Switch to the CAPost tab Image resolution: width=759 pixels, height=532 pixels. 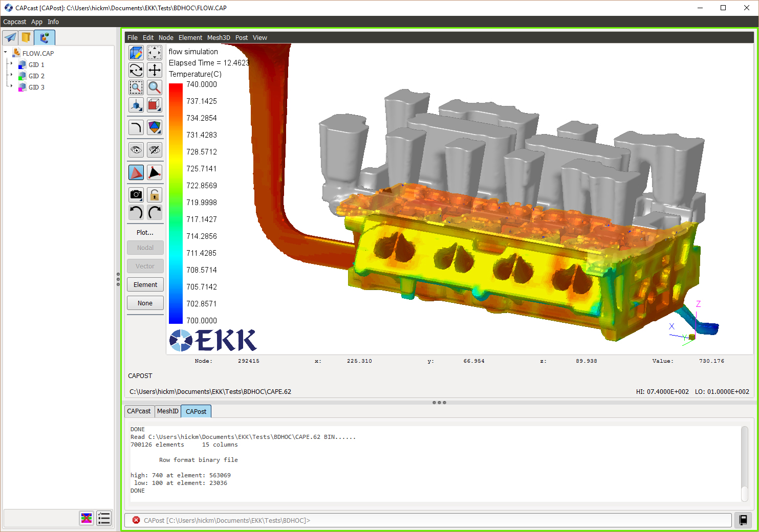[x=196, y=411]
